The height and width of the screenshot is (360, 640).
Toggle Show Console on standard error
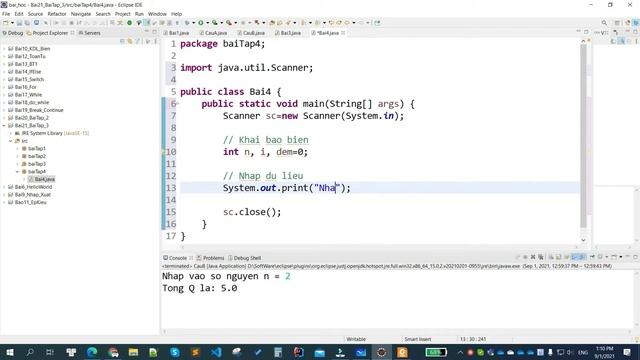(582, 257)
